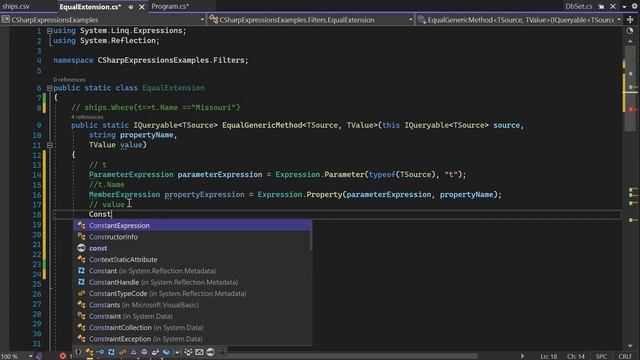
Task: Click the vertical scrollbar up arrow
Action: tap(630, 41)
